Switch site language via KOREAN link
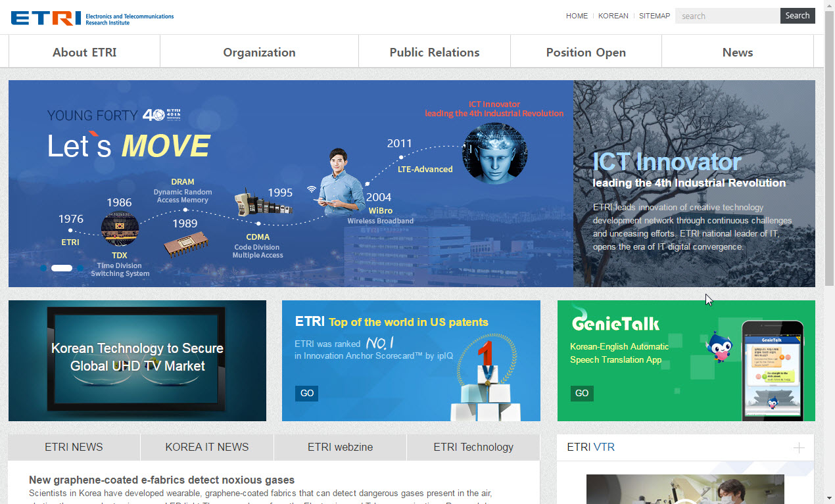The image size is (835, 504). coord(613,16)
